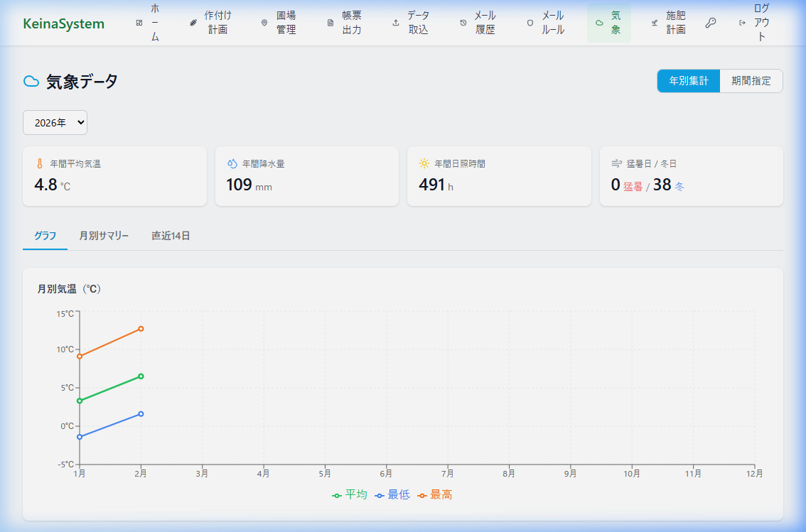Open 圃場管理 via map pin icon

click(279, 23)
